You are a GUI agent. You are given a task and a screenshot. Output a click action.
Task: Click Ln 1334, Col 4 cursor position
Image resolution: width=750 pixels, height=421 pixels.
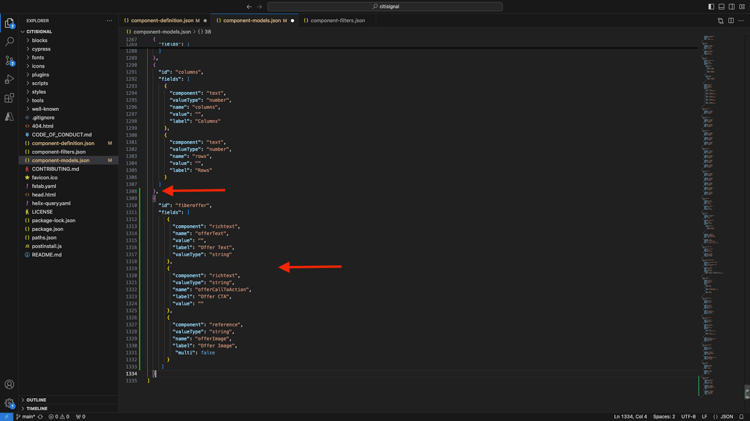tap(630, 417)
